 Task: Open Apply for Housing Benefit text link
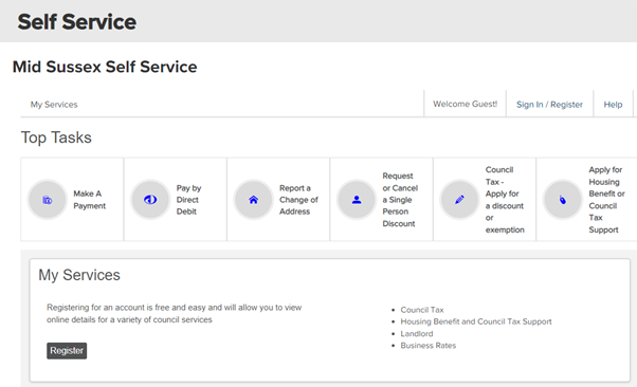pos(607,200)
